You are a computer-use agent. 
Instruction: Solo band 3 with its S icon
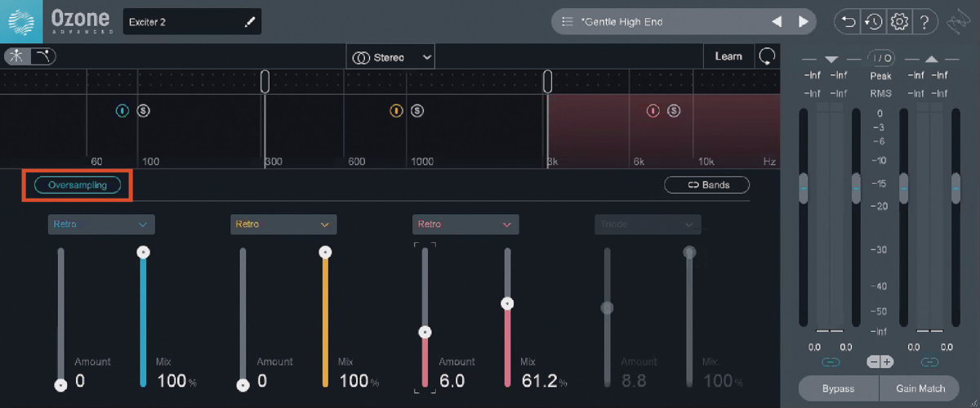click(674, 110)
